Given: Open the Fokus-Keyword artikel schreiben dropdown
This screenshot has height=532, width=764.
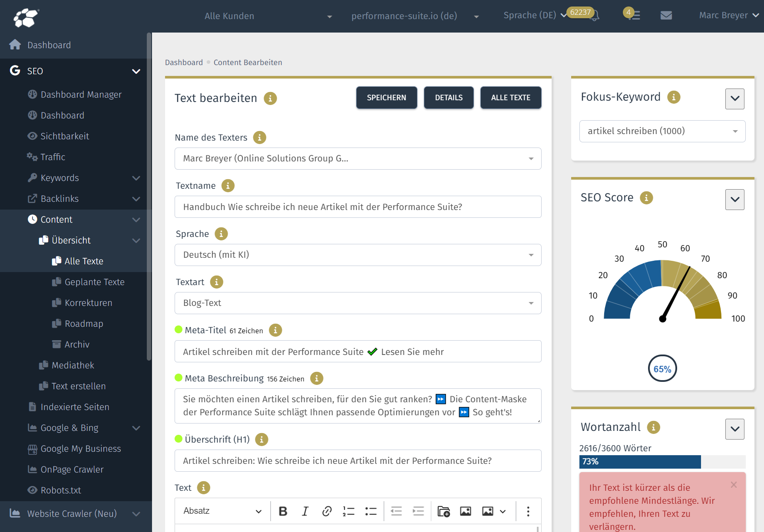Looking at the screenshot, I should pos(662,131).
